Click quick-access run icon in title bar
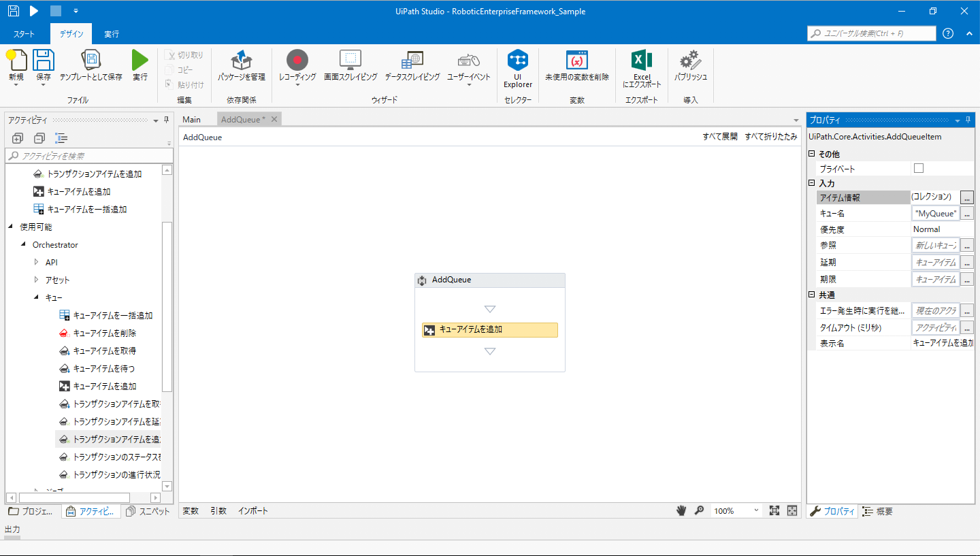The width and height of the screenshot is (980, 556). tap(34, 11)
